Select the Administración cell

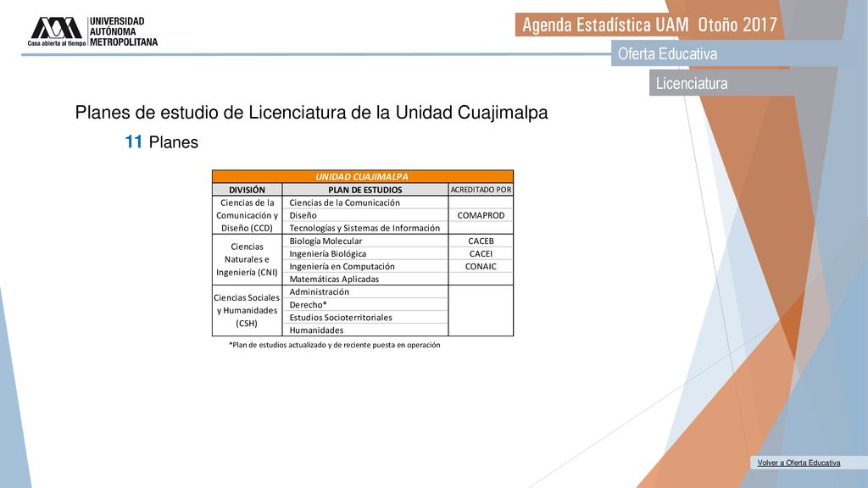pos(364,291)
